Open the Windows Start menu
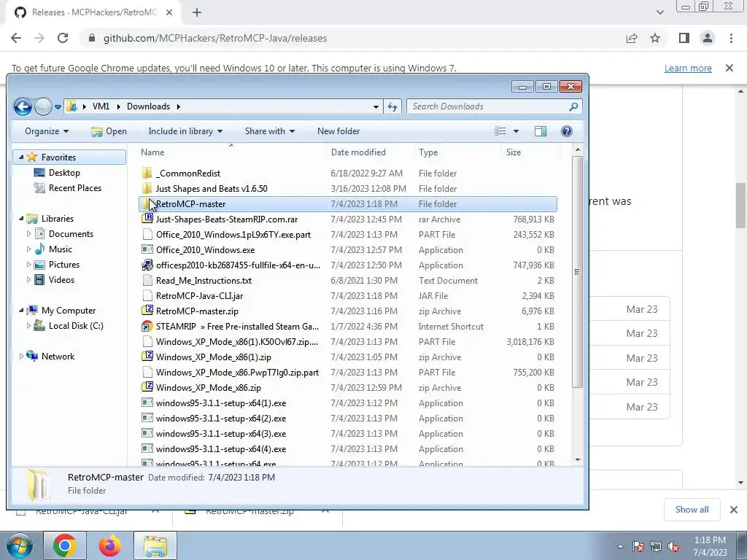The image size is (747, 560). click(x=19, y=545)
